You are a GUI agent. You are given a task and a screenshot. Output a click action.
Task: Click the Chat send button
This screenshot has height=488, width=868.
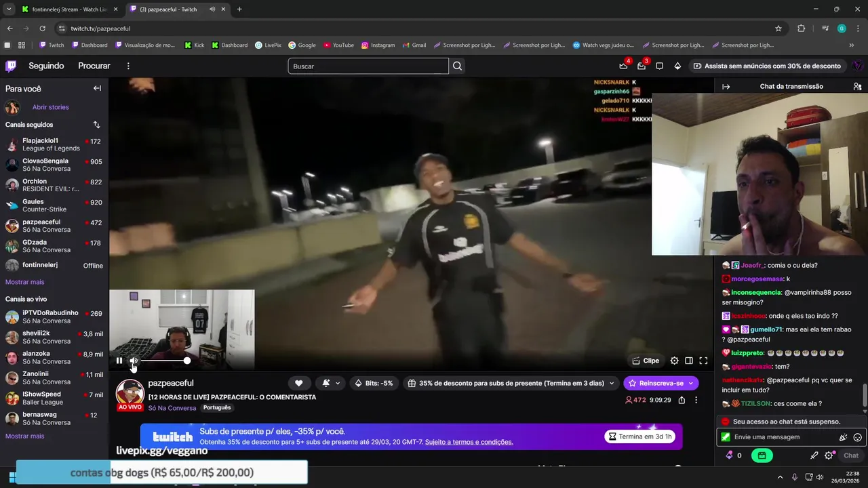851,455
